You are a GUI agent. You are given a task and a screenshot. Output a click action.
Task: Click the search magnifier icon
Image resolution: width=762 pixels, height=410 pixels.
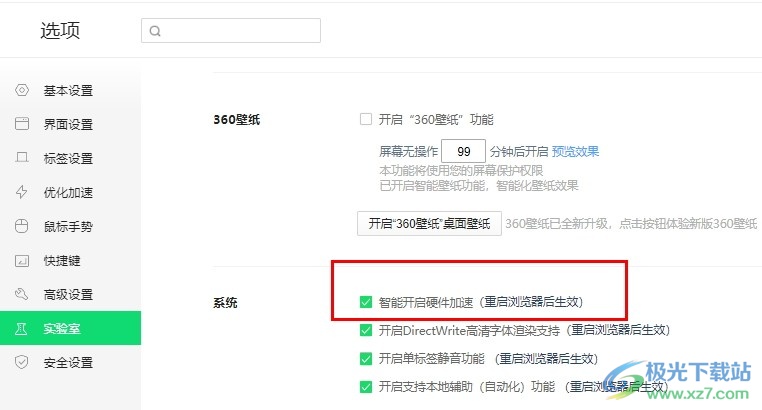point(155,31)
